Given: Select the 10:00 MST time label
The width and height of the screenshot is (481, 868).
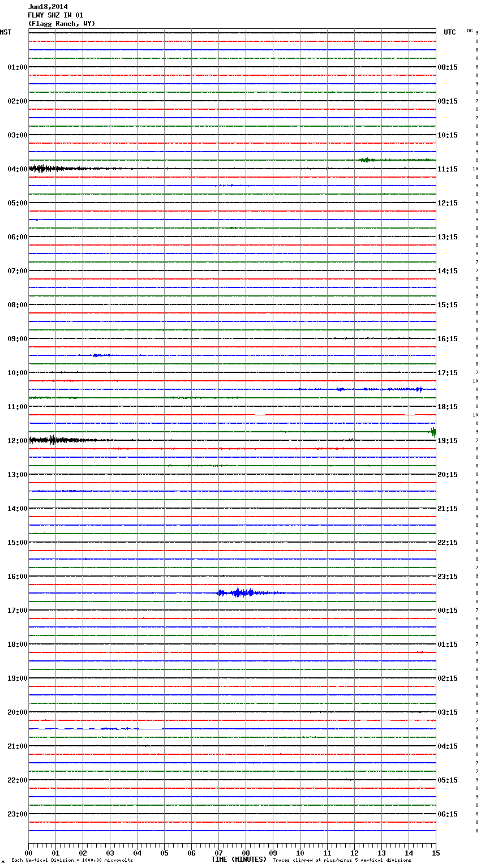Looking at the screenshot, I should pyautogui.click(x=18, y=373).
